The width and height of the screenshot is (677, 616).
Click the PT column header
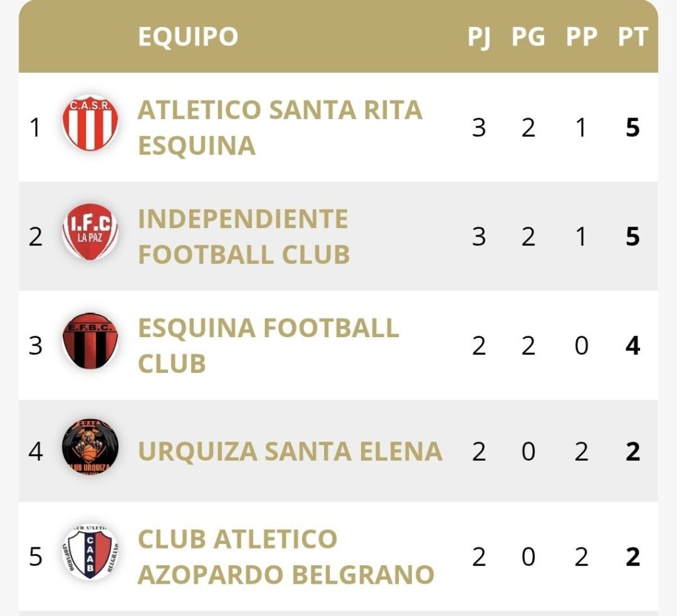tap(633, 38)
